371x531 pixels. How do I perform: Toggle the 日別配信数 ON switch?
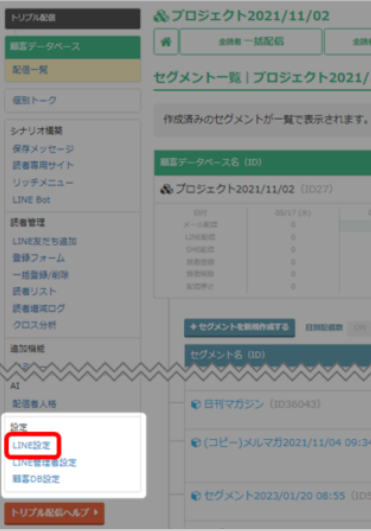coord(359,327)
